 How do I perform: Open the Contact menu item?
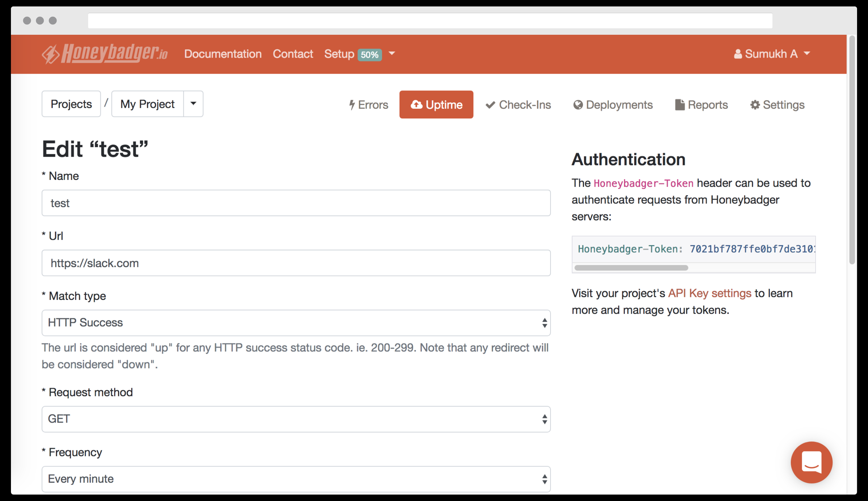pos(293,54)
